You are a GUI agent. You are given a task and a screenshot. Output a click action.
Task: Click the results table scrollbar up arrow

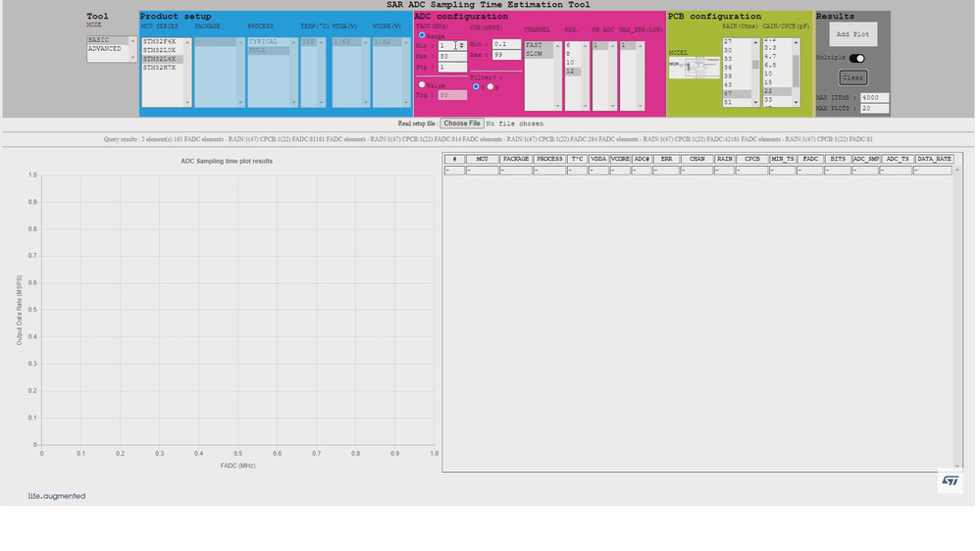(x=956, y=170)
